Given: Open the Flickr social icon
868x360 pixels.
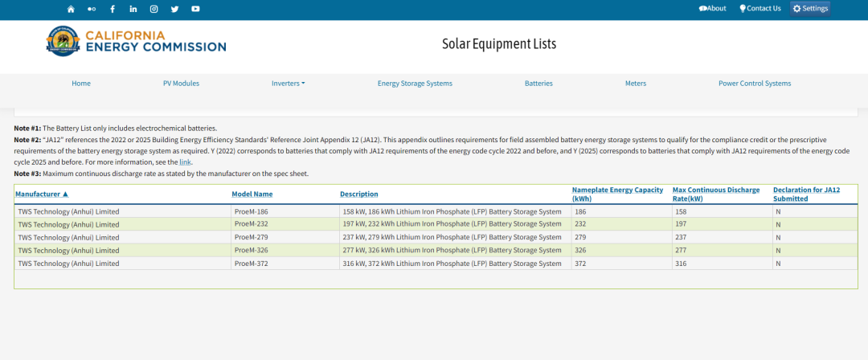Looking at the screenshot, I should click(x=92, y=9).
